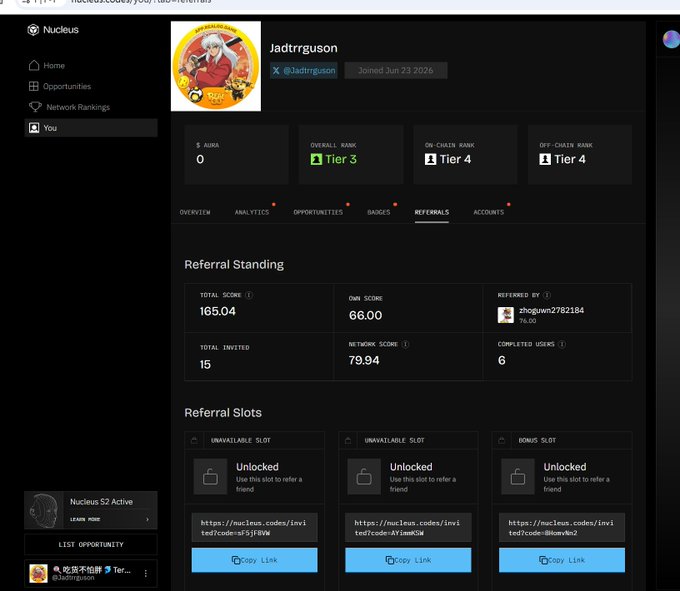The image size is (680, 591).
Task: Select the Referrals tab
Action: pos(432,212)
